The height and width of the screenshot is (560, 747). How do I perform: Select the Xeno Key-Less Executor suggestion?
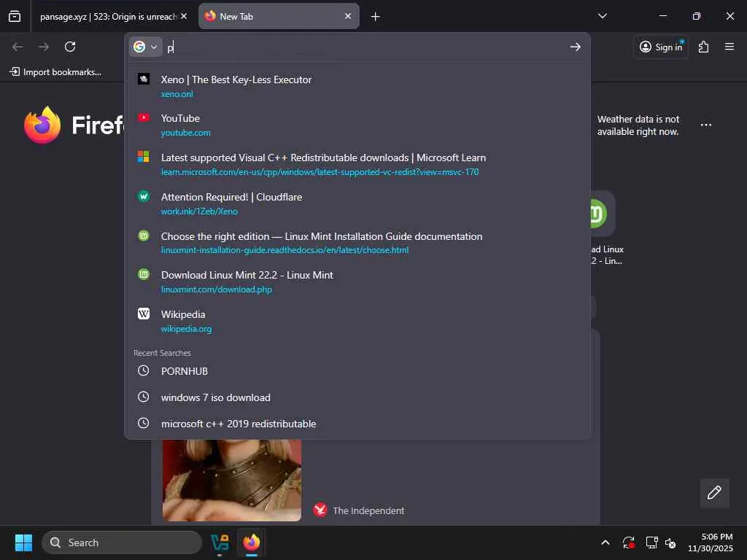coord(357,86)
